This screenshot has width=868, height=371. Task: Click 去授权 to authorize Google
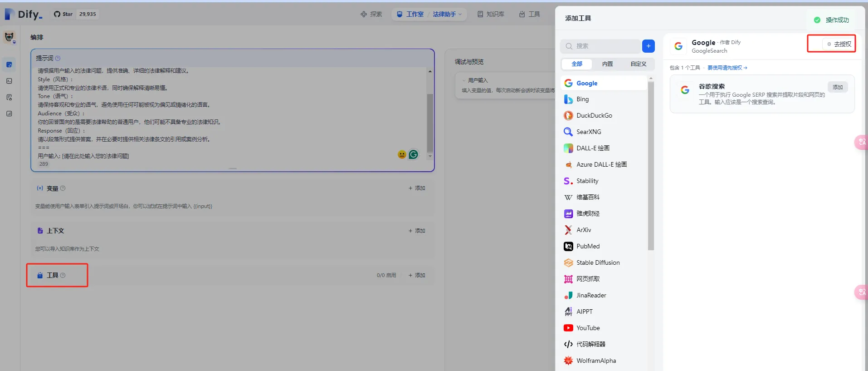[839, 44]
